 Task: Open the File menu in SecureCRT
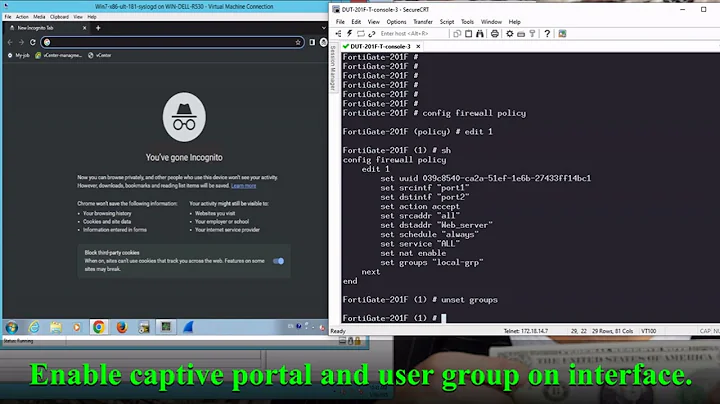[x=340, y=22]
